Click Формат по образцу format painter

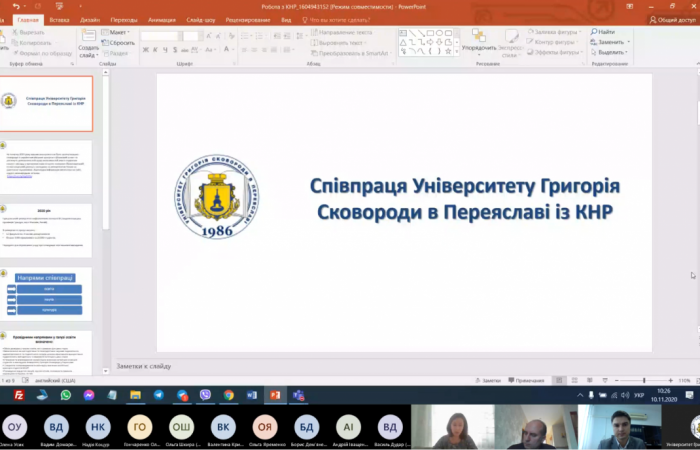42,53
